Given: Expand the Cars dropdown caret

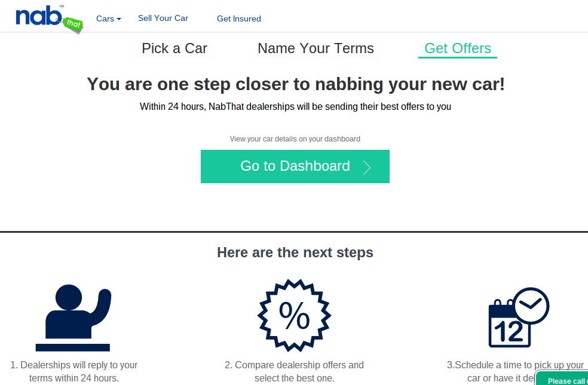Looking at the screenshot, I should coord(119,19).
